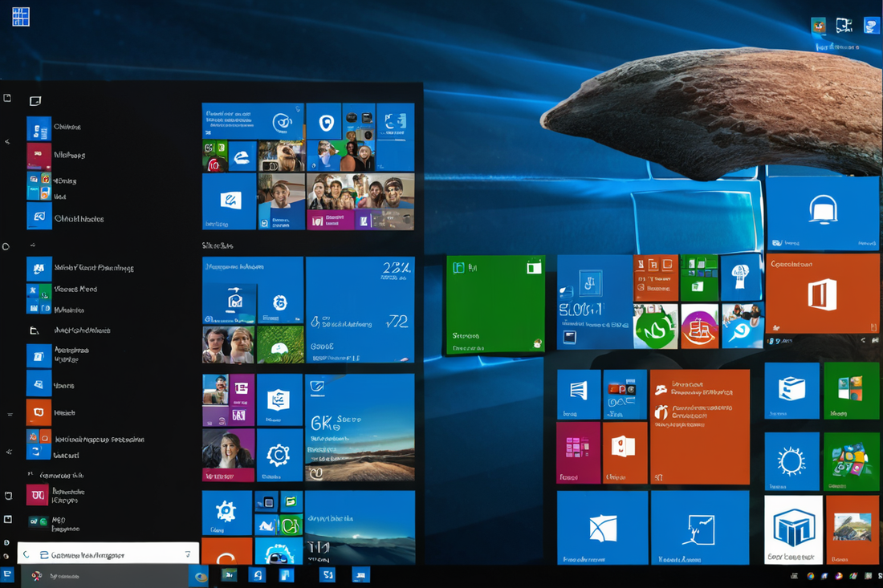
Task: Open the portrait tile of man in white shirt
Action: [281, 201]
